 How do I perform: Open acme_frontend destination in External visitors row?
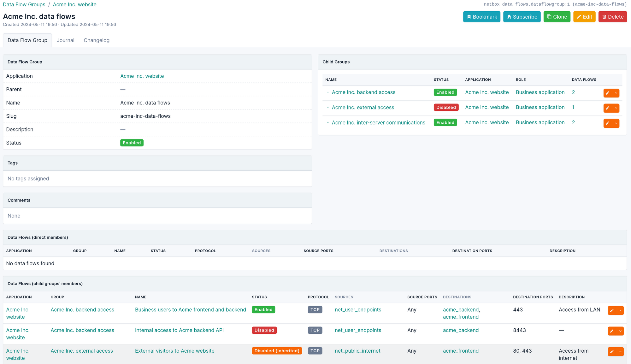461,351
